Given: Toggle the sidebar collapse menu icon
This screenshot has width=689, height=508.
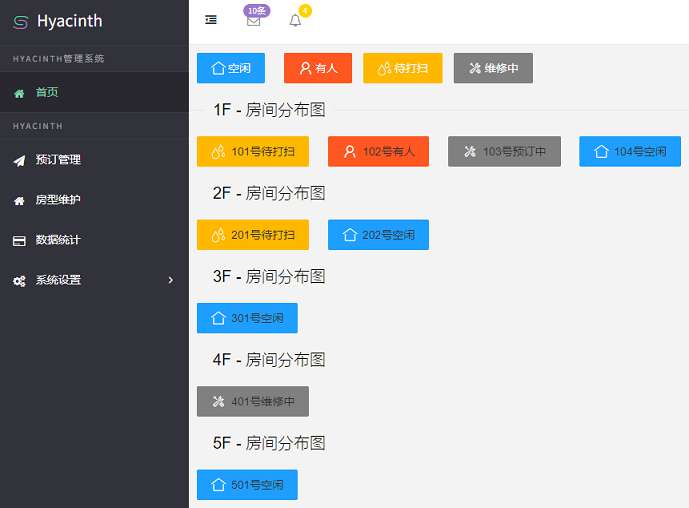Looking at the screenshot, I should 211,20.
